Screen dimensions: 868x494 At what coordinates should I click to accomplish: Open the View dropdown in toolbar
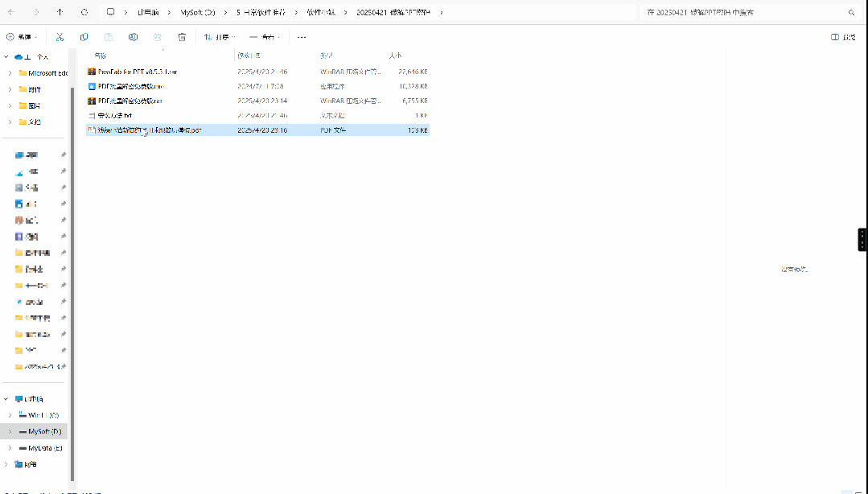pos(264,37)
